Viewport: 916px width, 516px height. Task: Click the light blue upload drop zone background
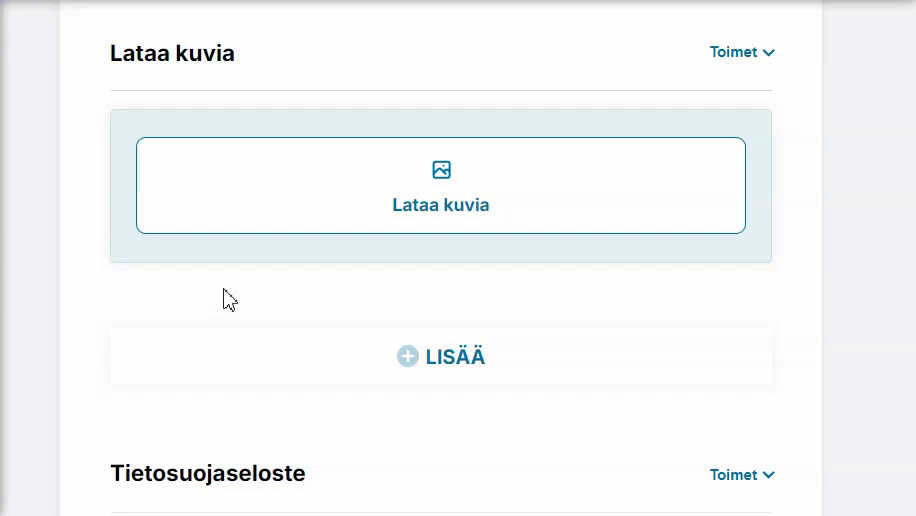(440, 249)
